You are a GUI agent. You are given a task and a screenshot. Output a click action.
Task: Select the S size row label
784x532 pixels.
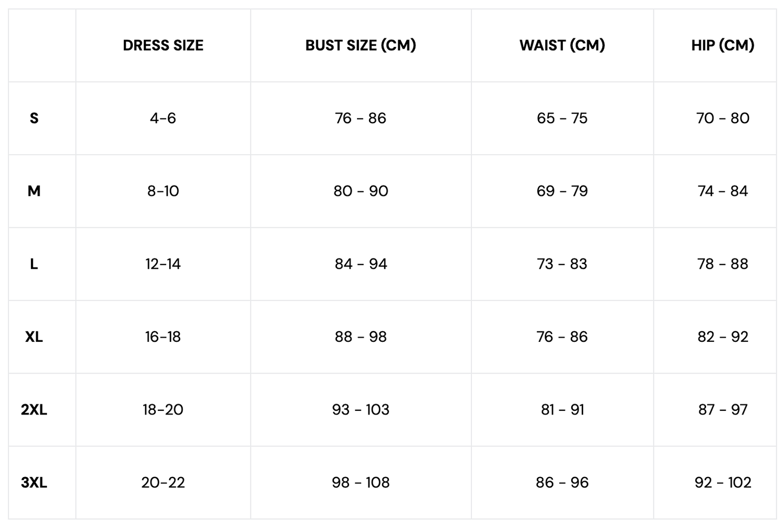[34, 118]
